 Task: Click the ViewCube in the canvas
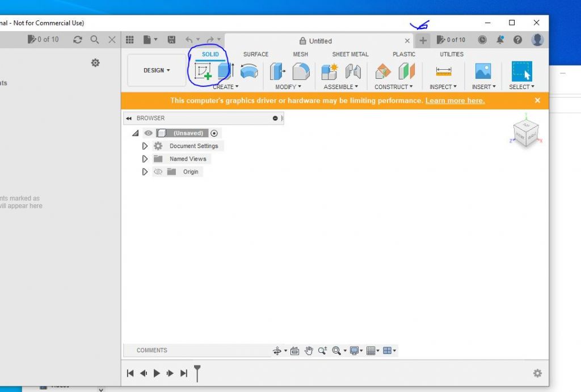point(526,134)
